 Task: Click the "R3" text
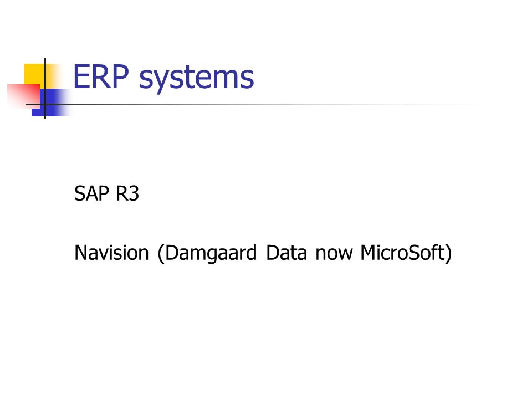tap(127, 193)
